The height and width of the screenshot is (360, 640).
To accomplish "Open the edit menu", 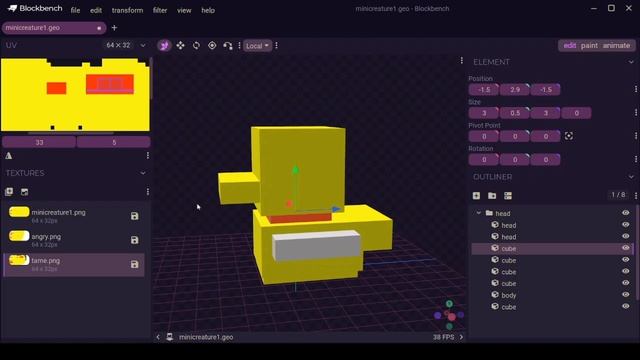I will click(96, 10).
